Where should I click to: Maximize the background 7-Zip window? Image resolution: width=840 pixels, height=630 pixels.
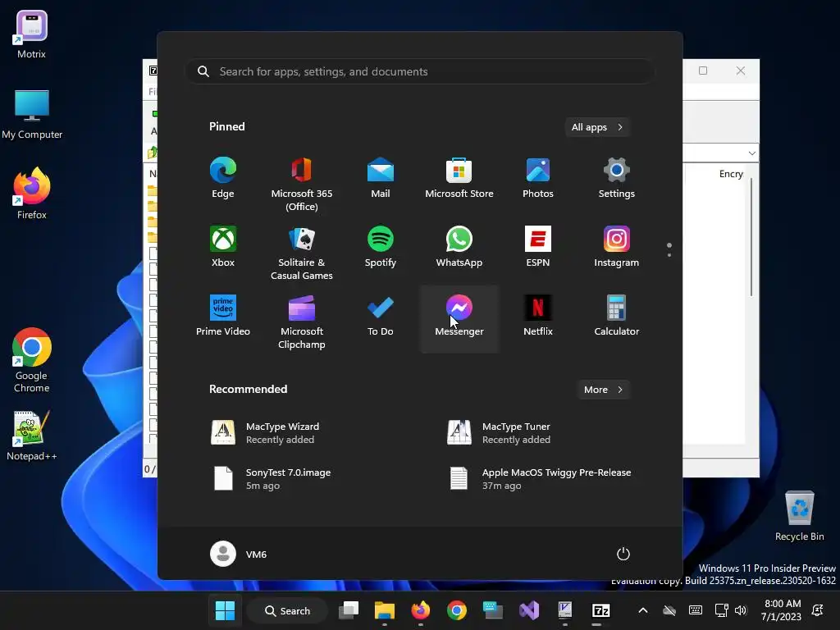703,71
